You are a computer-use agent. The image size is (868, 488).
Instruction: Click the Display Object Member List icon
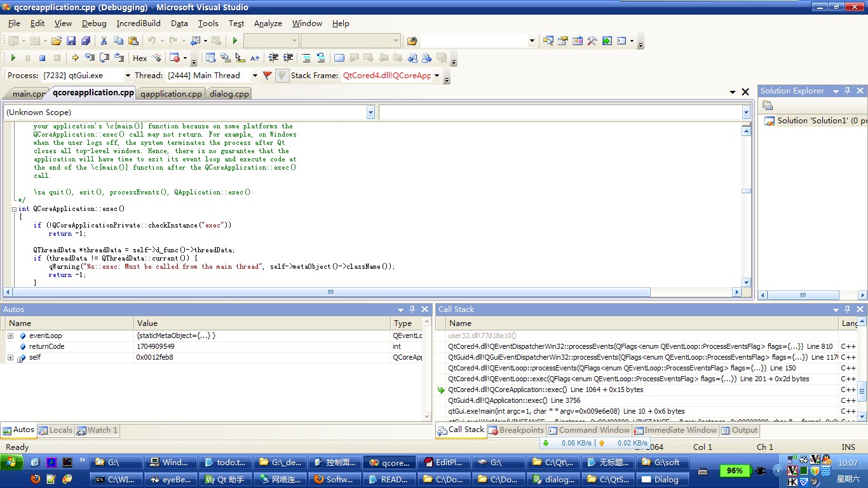[x=210, y=58]
